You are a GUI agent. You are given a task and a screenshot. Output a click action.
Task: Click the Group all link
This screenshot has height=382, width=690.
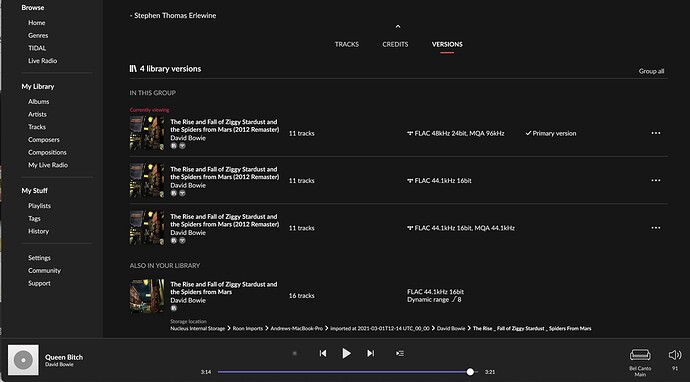click(651, 71)
